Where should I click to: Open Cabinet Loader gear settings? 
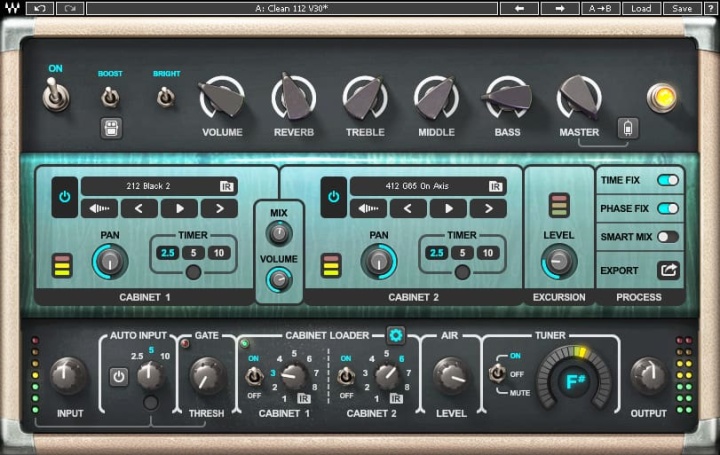pos(395,335)
